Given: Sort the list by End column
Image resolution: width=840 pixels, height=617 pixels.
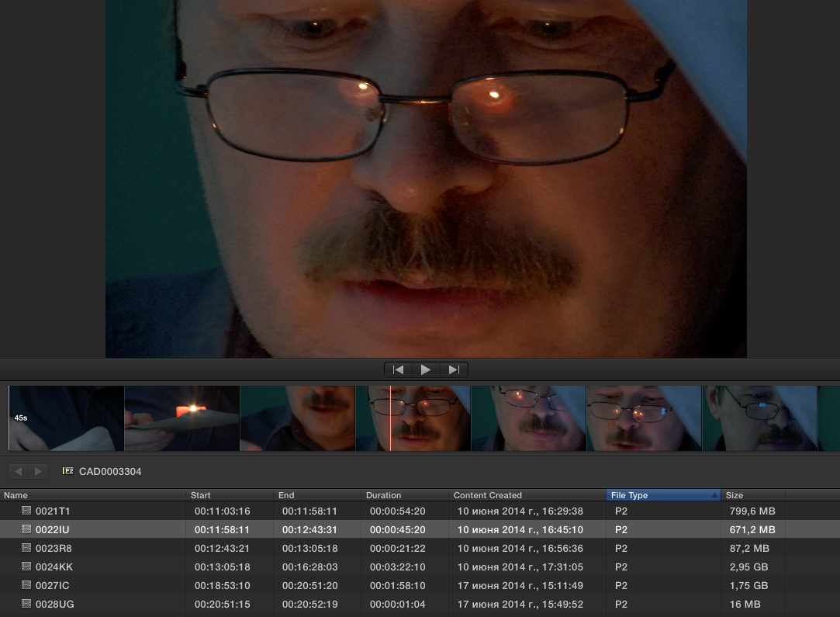Looking at the screenshot, I should [317, 495].
